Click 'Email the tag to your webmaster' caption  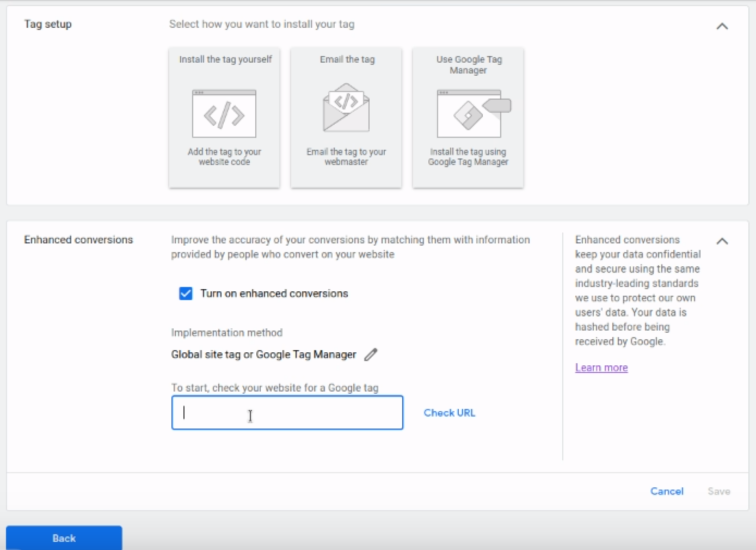[x=346, y=157]
